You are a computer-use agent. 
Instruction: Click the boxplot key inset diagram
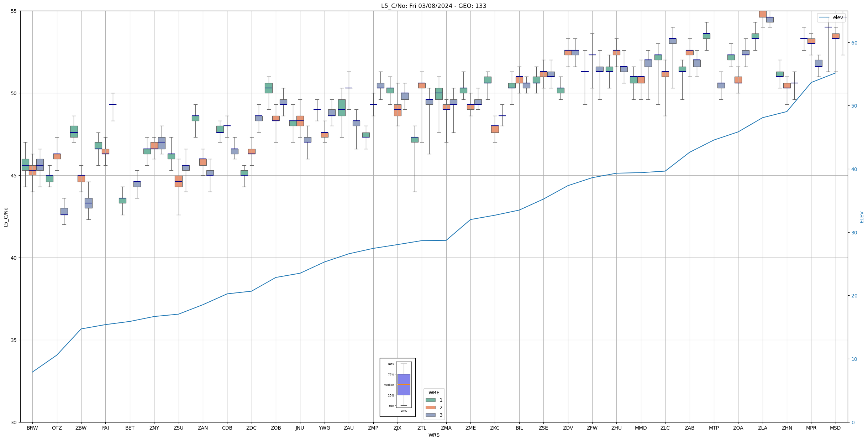click(x=398, y=387)
